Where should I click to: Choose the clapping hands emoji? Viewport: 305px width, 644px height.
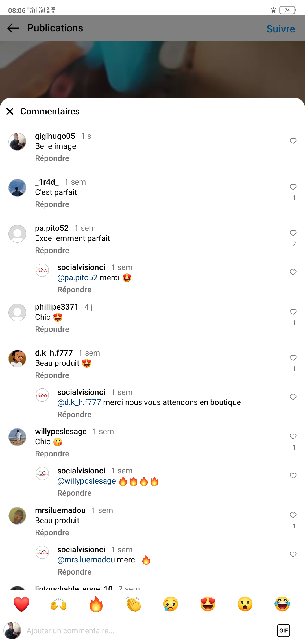click(134, 604)
